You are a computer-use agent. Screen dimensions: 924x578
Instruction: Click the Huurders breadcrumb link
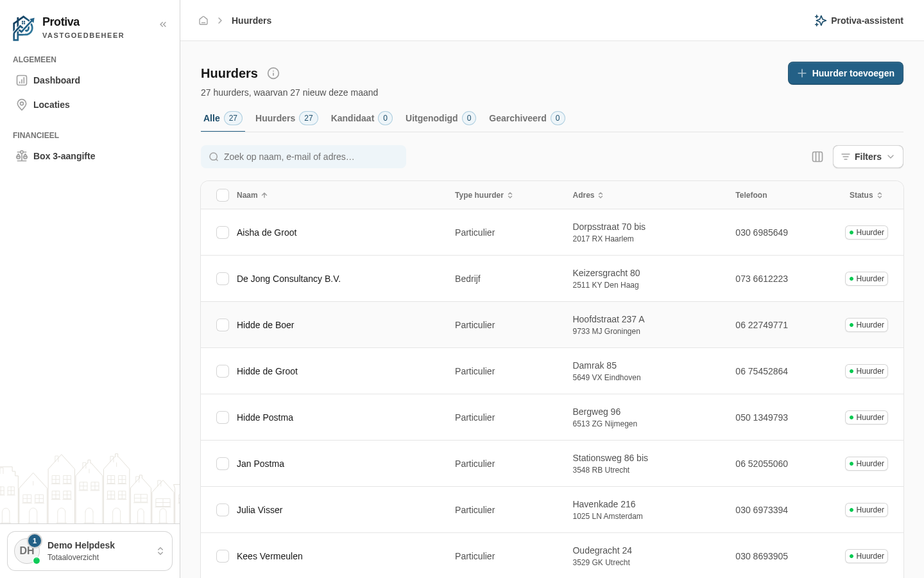pyautogui.click(x=252, y=21)
